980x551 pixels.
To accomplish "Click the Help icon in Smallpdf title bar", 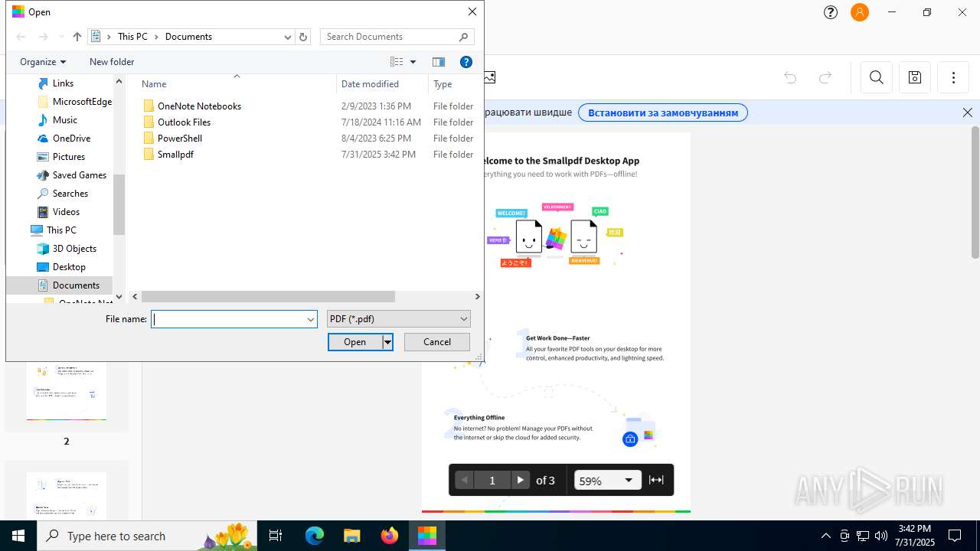I will point(831,12).
